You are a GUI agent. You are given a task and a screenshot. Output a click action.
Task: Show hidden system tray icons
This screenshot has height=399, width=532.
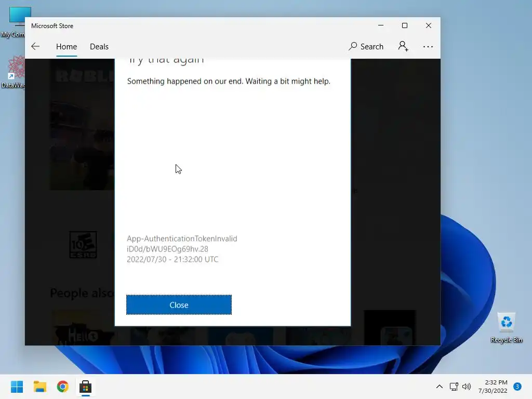tap(439, 387)
